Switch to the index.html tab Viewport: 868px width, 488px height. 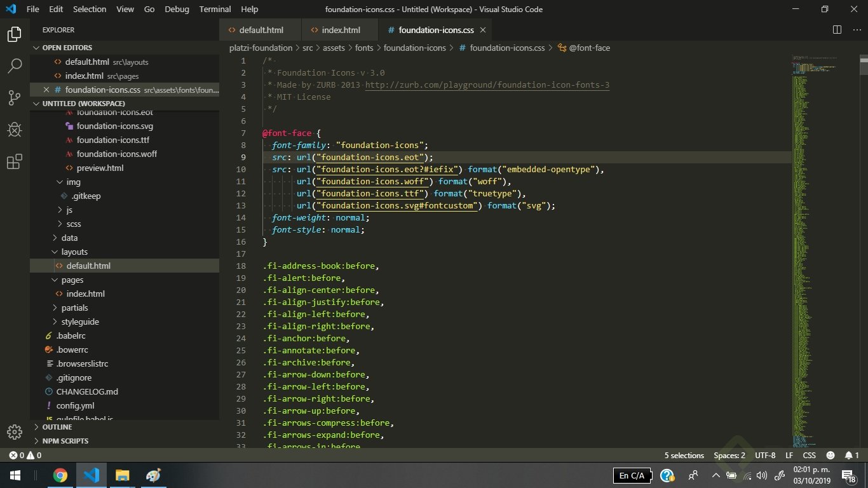[x=341, y=30]
